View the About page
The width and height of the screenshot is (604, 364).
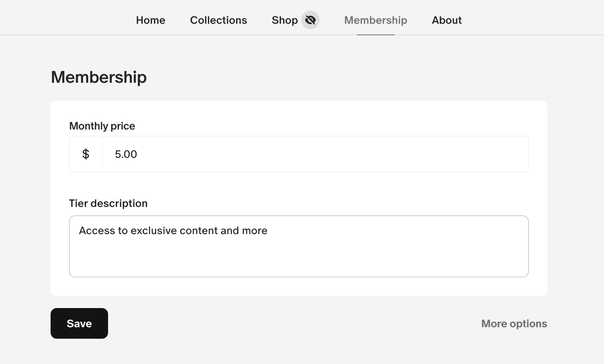click(446, 20)
